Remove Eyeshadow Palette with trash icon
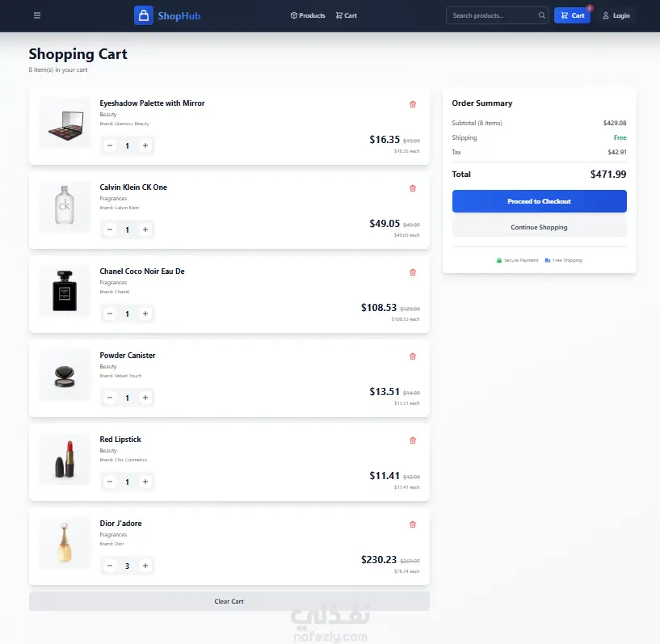The height and width of the screenshot is (644, 660). 413,104
